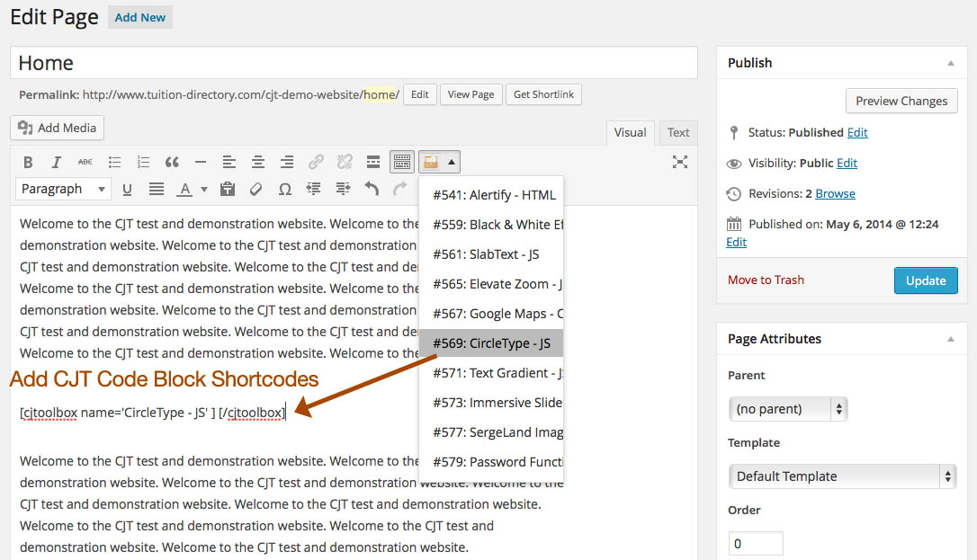
Task: Toggle the toolbar kitchen sink icon
Action: (x=402, y=163)
